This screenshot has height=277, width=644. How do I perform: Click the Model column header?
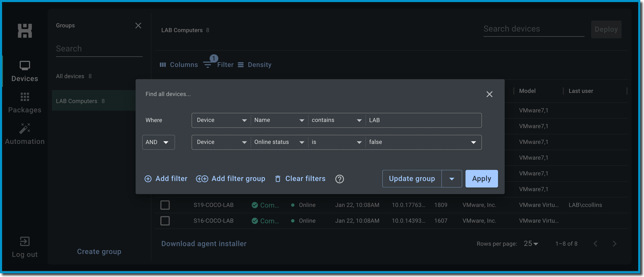click(x=527, y=91)
